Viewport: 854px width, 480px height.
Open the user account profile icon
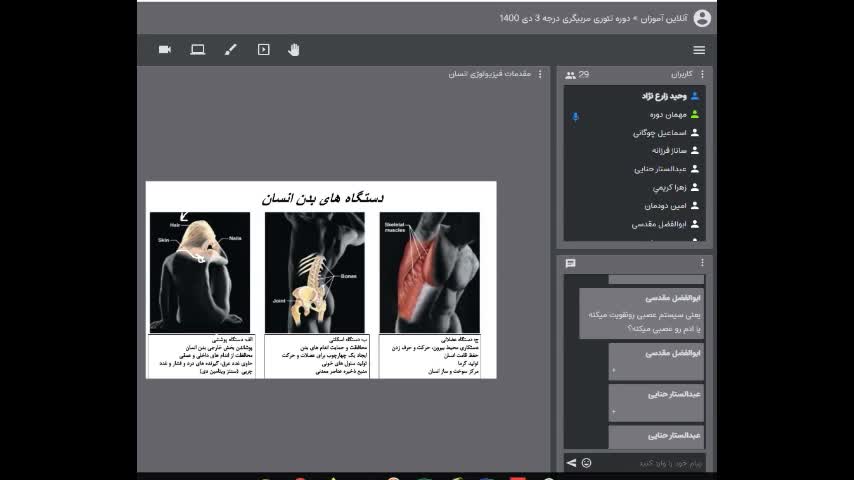pos(702,18)
